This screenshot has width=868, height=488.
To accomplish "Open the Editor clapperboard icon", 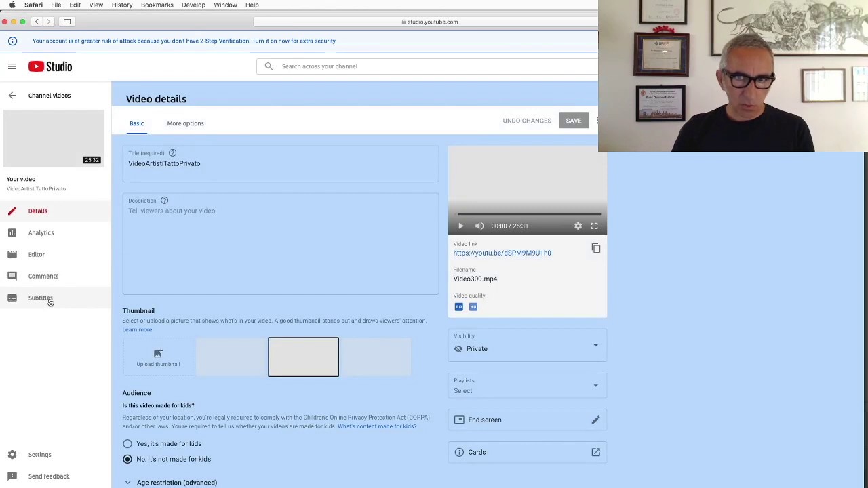I will (12, 254).
